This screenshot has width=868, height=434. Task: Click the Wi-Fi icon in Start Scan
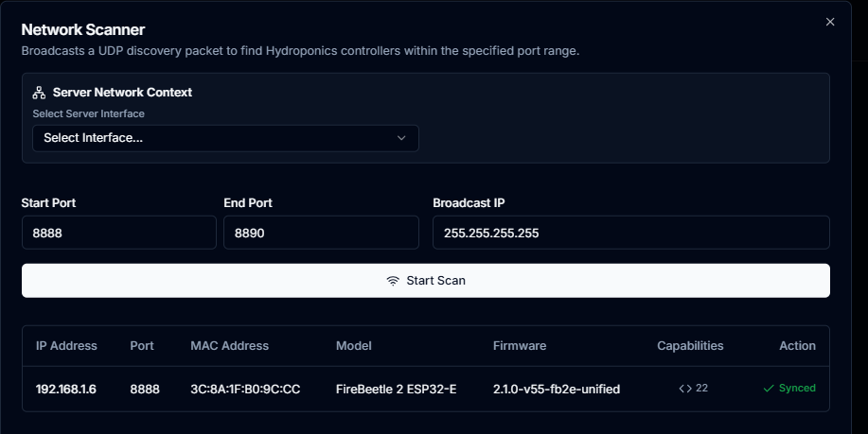tap(393, 281)
